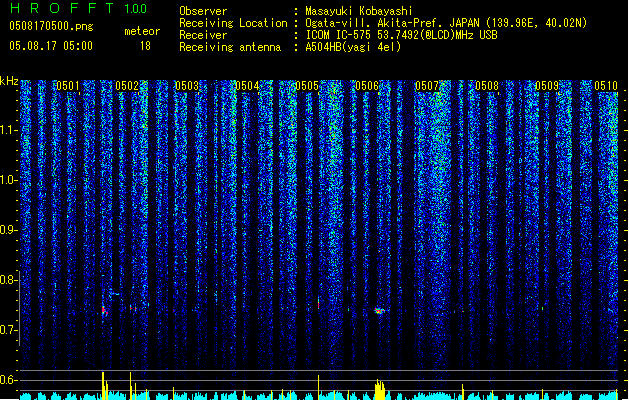629x400 pixels.
Task: Click the 0507 time marker
Action: [x=427, y=86]
